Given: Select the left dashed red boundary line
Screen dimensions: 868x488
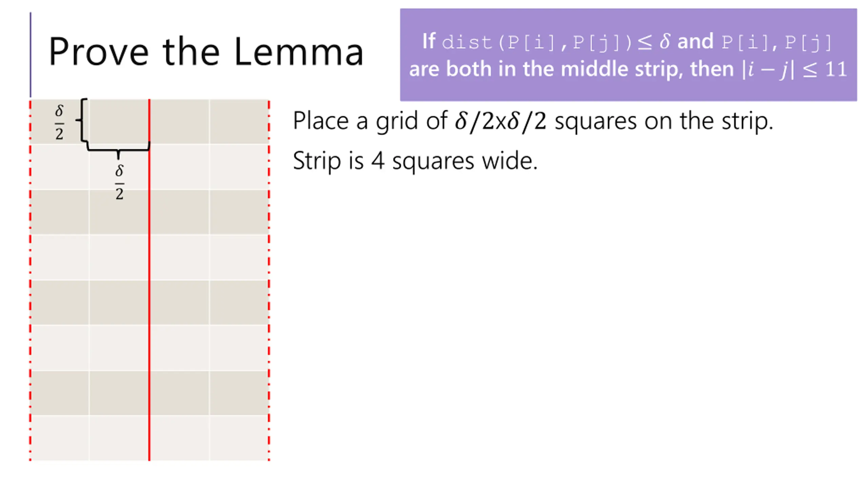Looking at the screenshot, I should click(x=30, y=280).
